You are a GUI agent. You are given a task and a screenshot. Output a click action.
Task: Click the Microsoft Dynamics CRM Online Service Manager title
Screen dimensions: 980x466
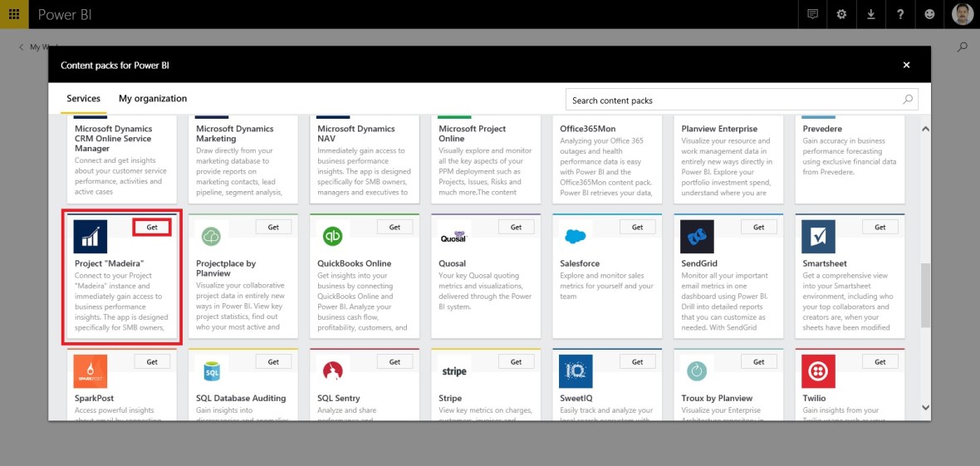113,138
